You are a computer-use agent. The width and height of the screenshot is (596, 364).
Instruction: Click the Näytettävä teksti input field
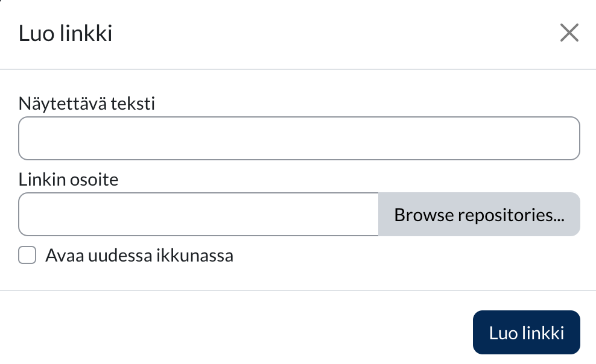pos(299,139)
